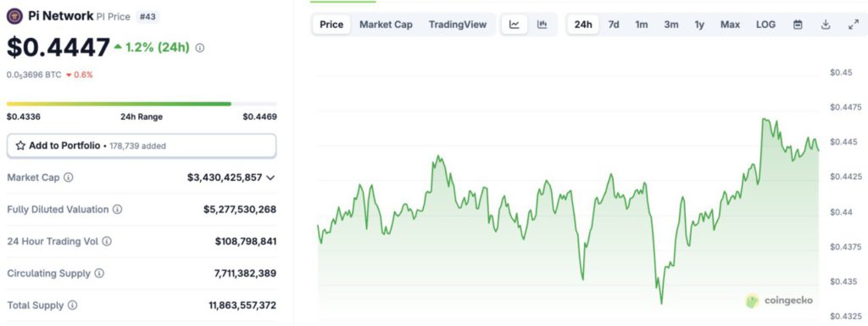Select the 24h time range
This screenshot has height=326, width=868.
583,25
